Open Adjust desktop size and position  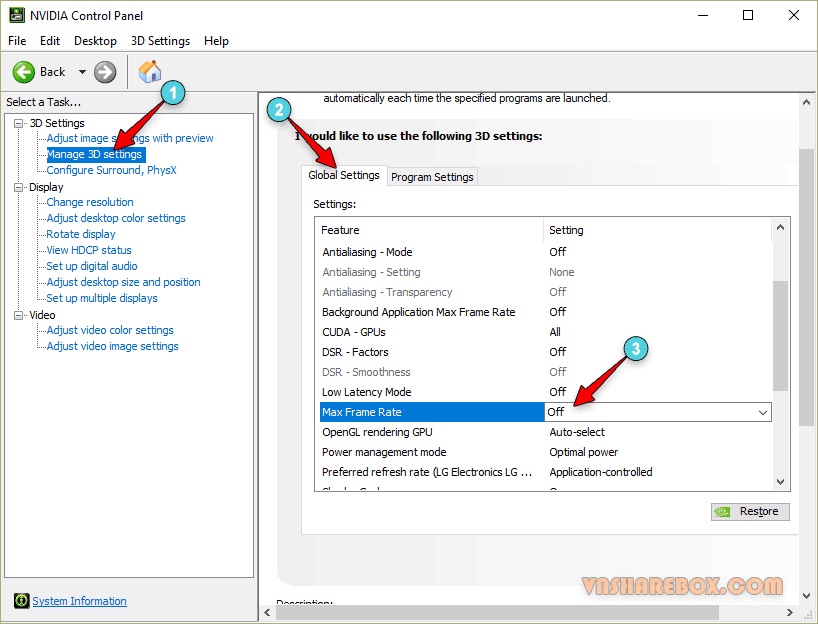124,282
